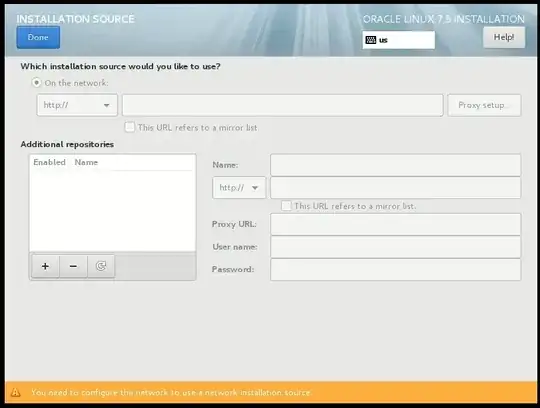Open the us keyboard layout selector
The height and width of the screenshot is (408, 540).
[398, 40]
